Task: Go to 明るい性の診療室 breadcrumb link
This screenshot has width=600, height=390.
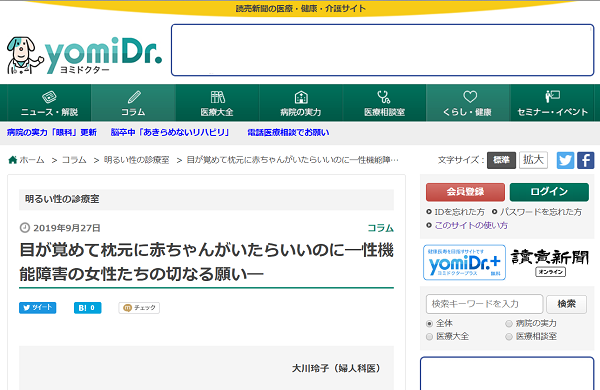Action: point(137,160)
